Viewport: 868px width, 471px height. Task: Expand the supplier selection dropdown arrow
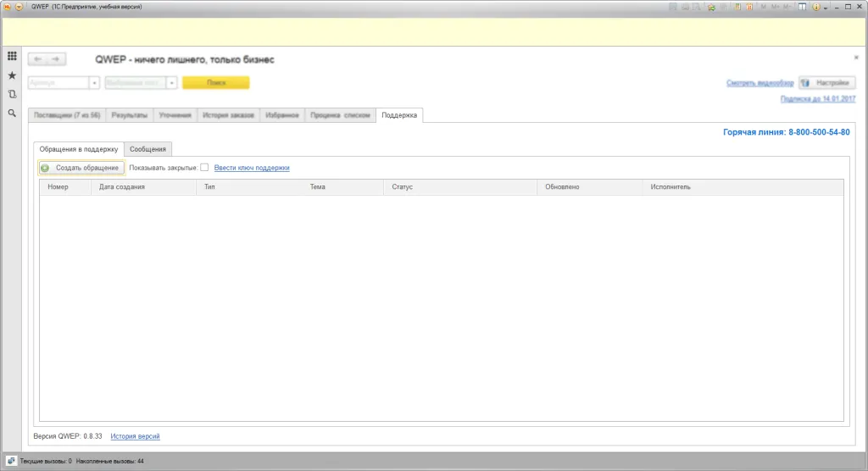(x=171, y=83)
